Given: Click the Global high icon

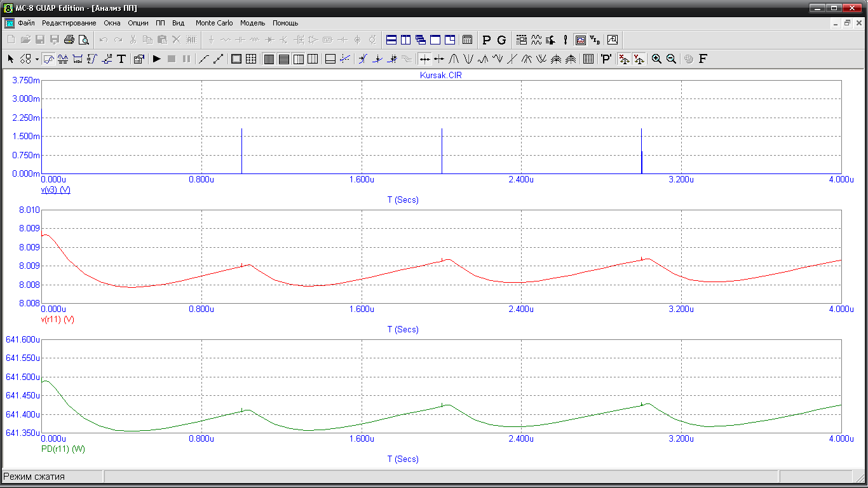Looking at the screenshot, I should 527,58.
